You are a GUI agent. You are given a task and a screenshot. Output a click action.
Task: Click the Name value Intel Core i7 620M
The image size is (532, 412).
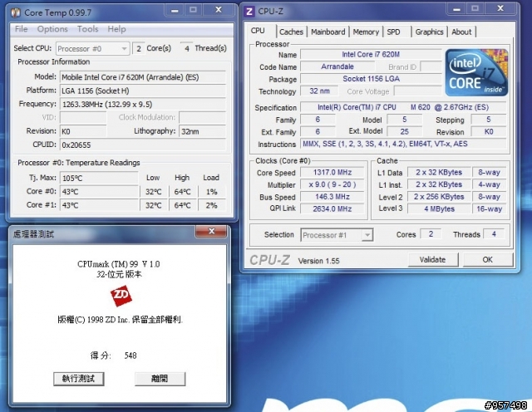(x=371, y=55)
